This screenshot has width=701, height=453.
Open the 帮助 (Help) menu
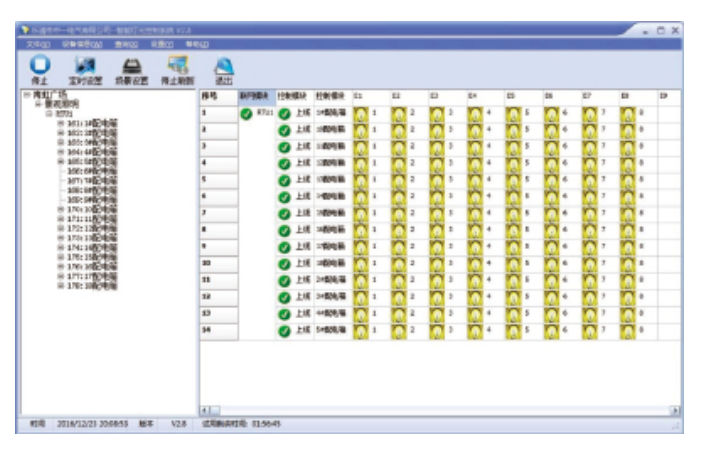[196, 45]
